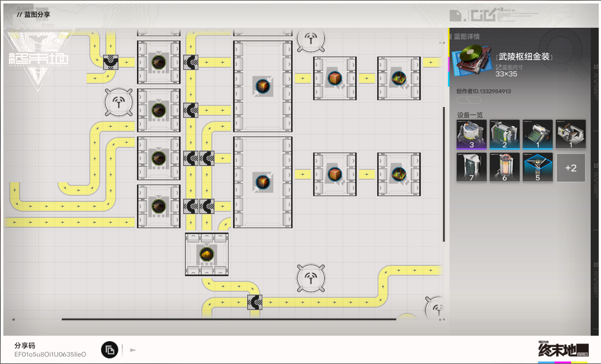Select the share code EF01o5u8Oi1U0635IieO

pos(50,354)
